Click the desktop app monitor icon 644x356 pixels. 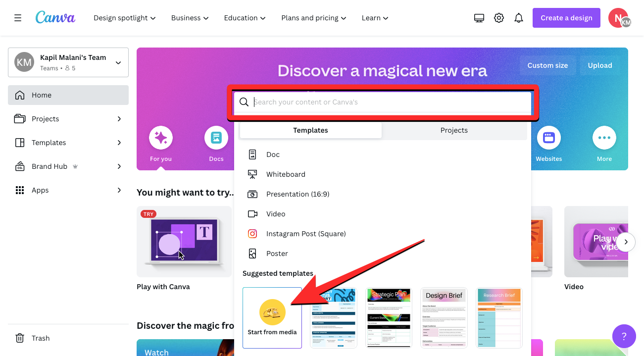[x=479, y=18]
